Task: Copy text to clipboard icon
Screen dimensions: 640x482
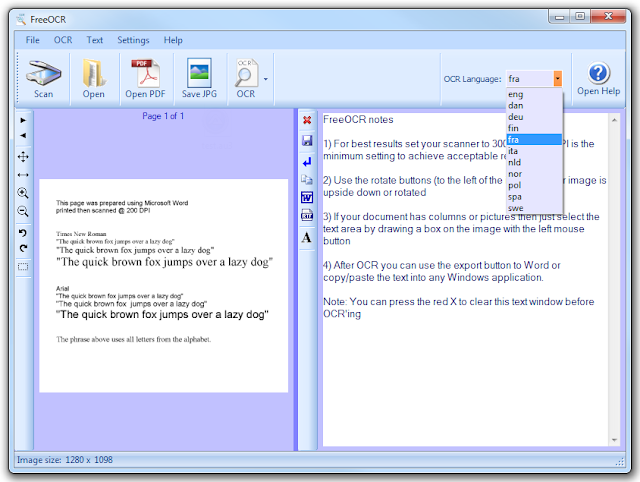Action: point(307,180)
